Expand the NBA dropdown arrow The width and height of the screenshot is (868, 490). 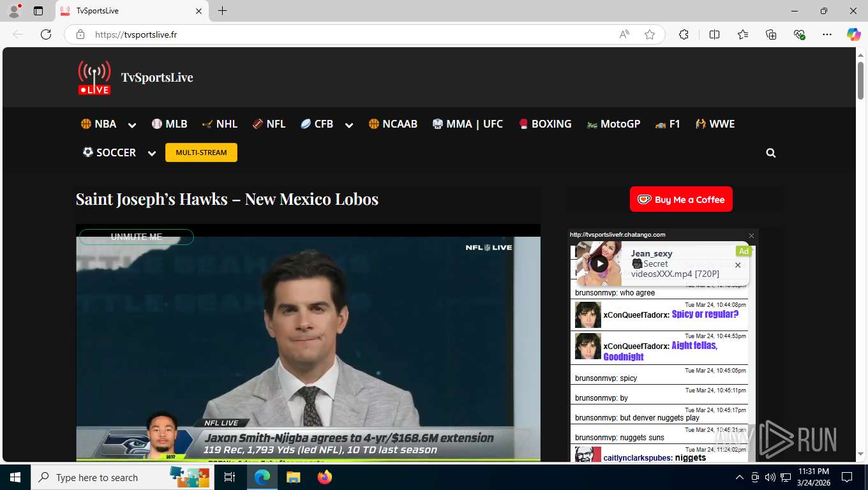(132, 125)
